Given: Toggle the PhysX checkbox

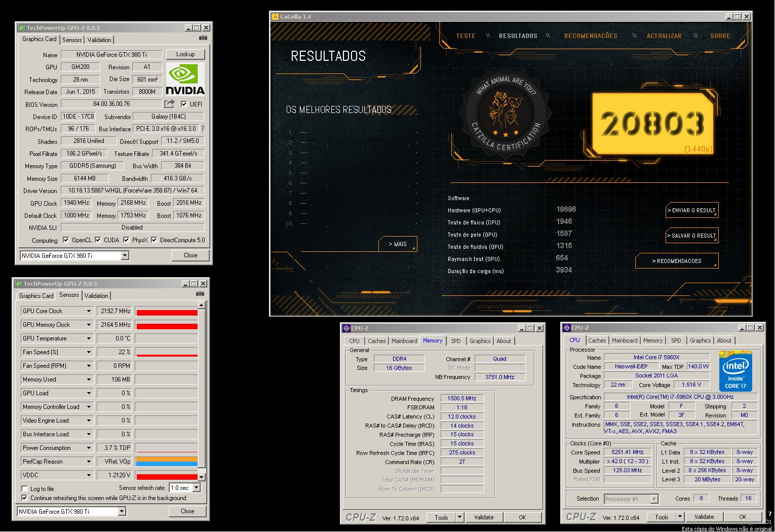Looking at the screenshot, I should click(126, 240).
